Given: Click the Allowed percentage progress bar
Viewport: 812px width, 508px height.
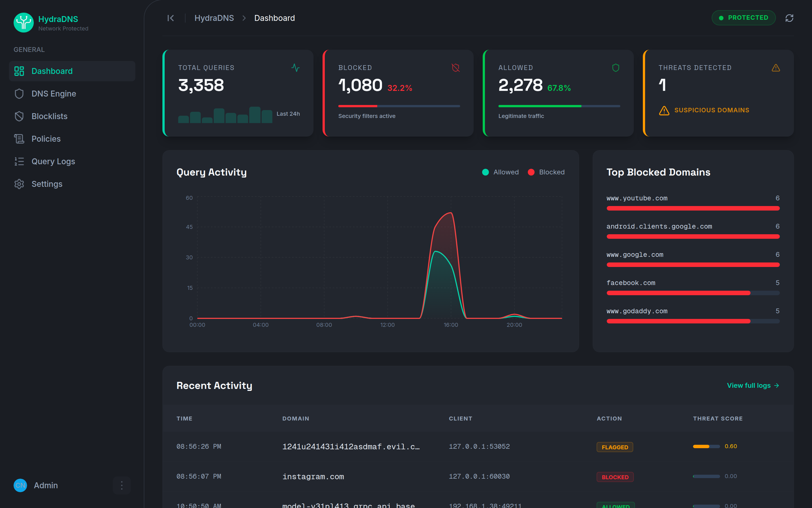Looking at the screenshot, I should [559, 106].
